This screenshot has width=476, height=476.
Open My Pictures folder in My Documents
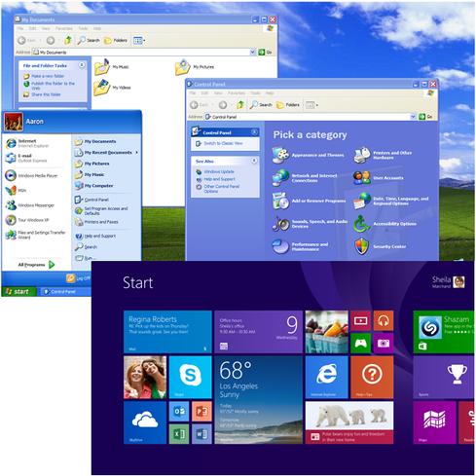[194, 67]
